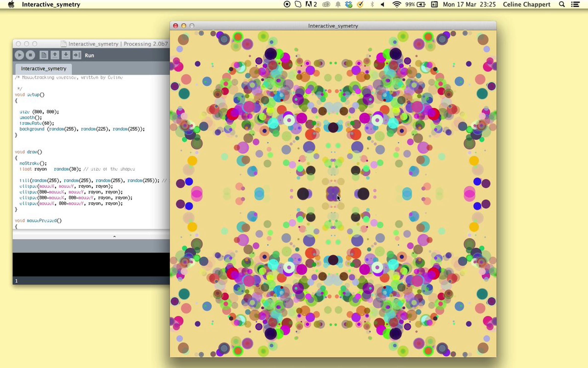This screenshot has width=588, height=368.
Task: Click the Bluetooth menu bar icon
Action: tap(372, 4)
